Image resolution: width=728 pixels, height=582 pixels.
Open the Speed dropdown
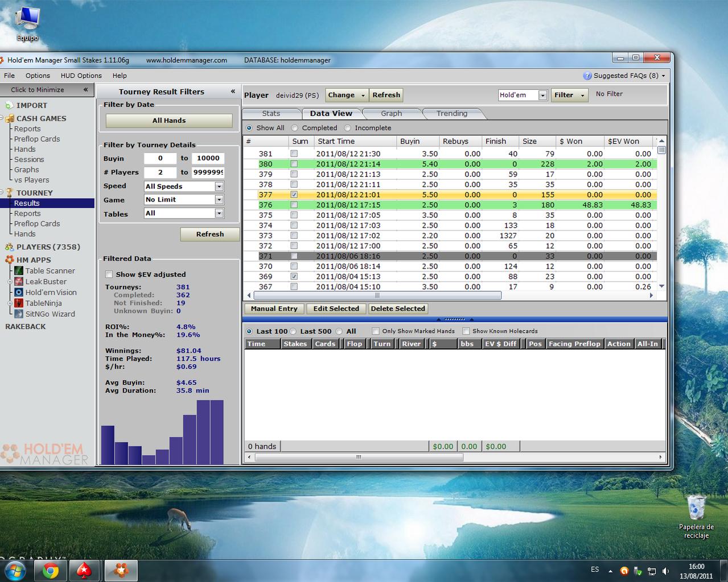219,187
